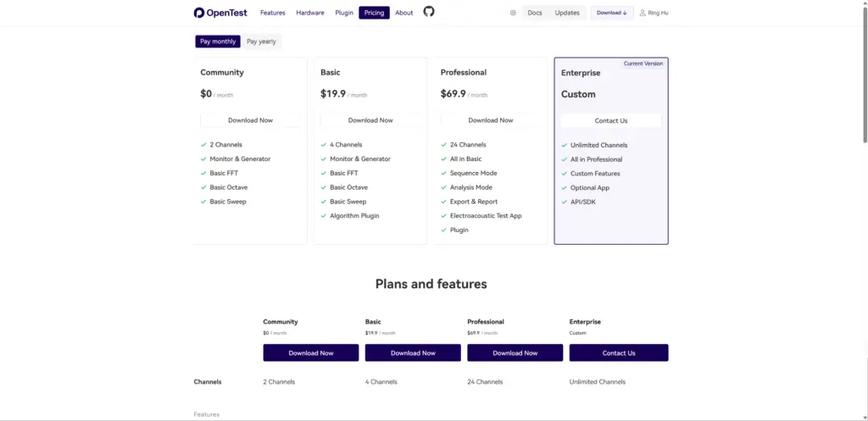Open the Docs link

pos(535,13)
